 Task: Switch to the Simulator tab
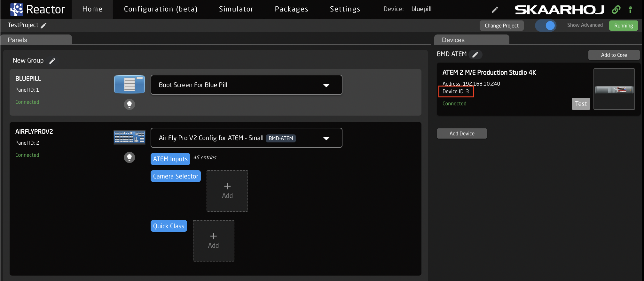pos(236,9)
